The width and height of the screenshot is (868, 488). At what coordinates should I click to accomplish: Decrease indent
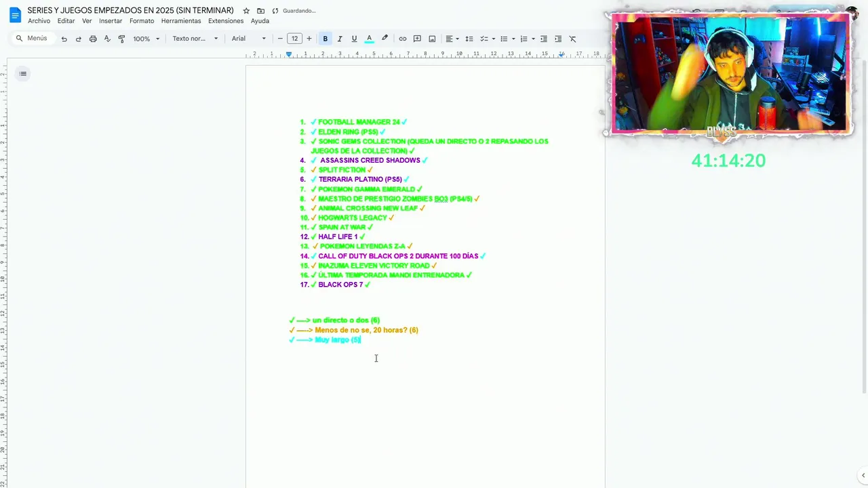pyautogui.click(x=544, y=39)
